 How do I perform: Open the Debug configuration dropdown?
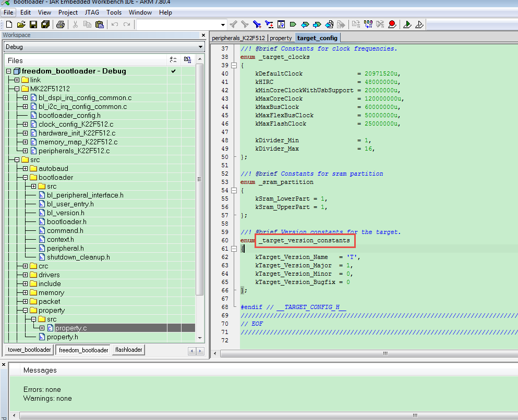click(x=200, y=47)
